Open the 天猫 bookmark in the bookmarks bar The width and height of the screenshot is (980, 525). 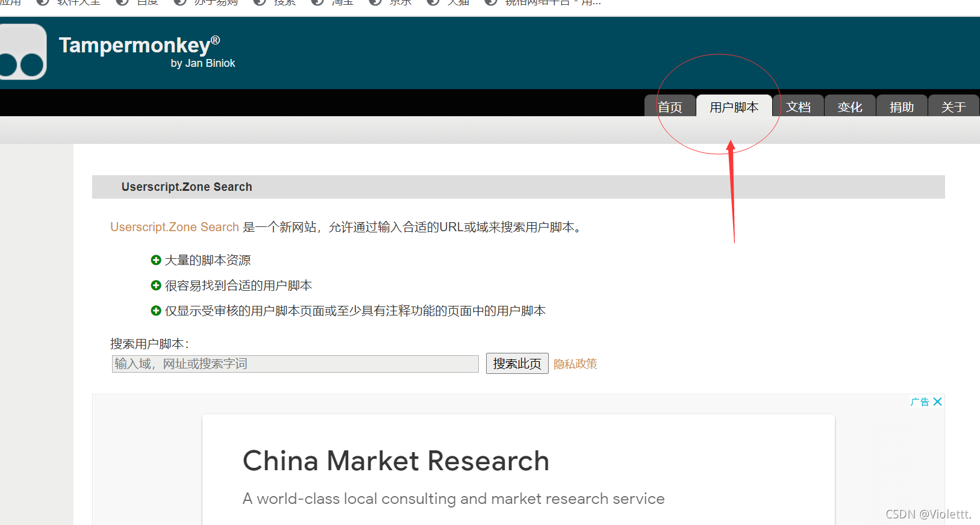click(448, 2)
